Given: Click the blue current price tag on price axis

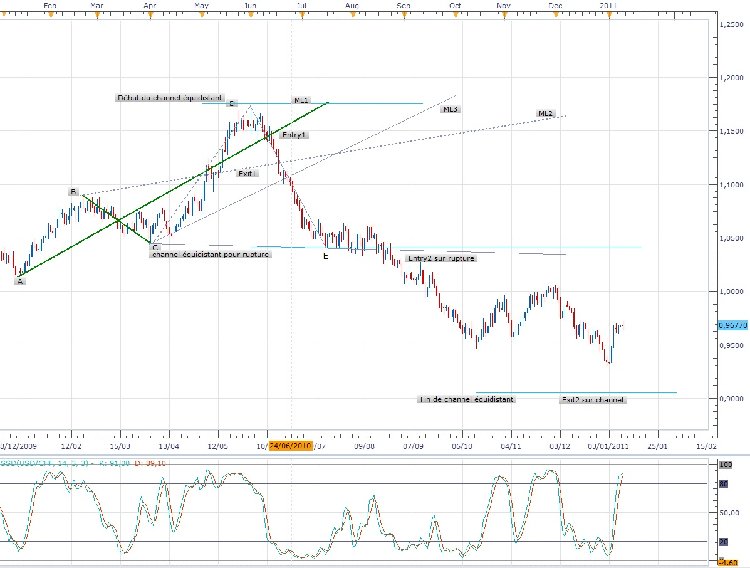Looking at the screenshot, I should pyautogui.click(x=733, y=325).
